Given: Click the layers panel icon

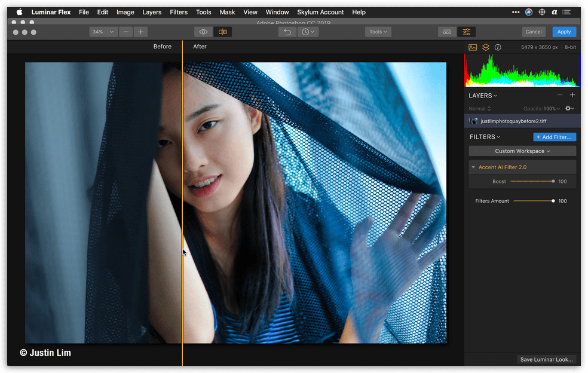Looking at the screenshot, I should pos(485,47).
